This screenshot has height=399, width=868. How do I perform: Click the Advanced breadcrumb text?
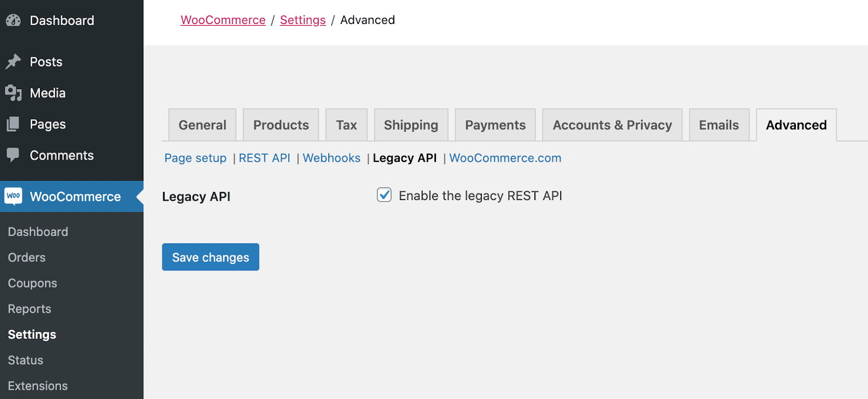pyautogui.click(x=368, y=20)
